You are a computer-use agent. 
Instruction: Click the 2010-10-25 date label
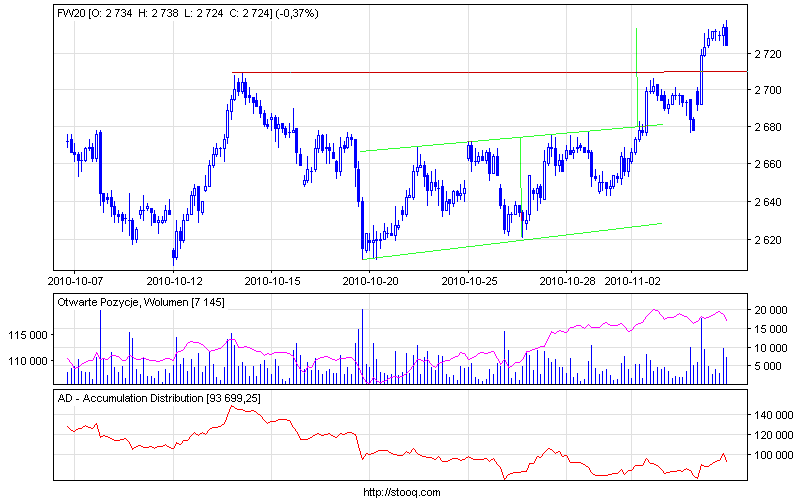[469, 281]
